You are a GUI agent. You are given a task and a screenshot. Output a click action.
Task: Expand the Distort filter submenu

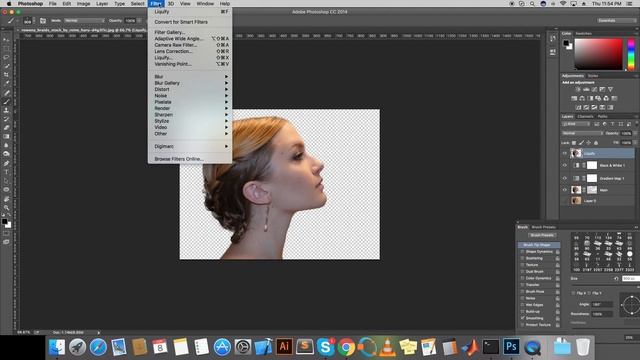pos(190,89)
